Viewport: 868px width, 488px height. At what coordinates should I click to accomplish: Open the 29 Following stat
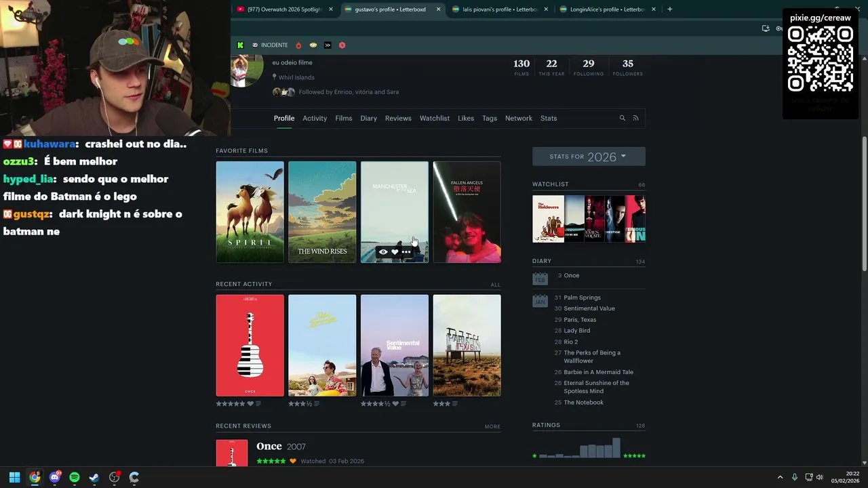point(589,67)
